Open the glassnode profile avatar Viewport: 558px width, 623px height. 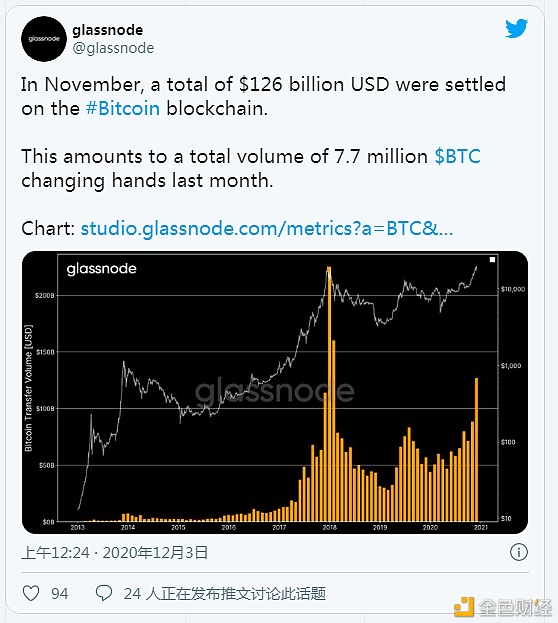click(x=44, y=39)
